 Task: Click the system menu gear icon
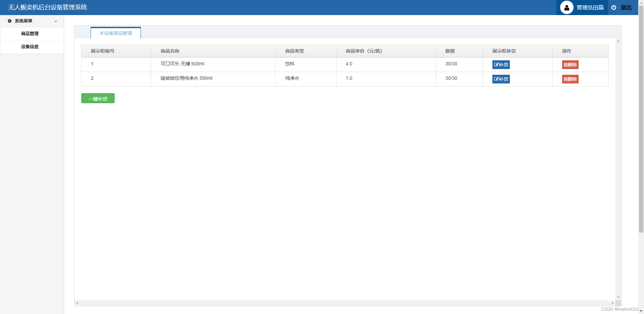(x=9, y=21)
